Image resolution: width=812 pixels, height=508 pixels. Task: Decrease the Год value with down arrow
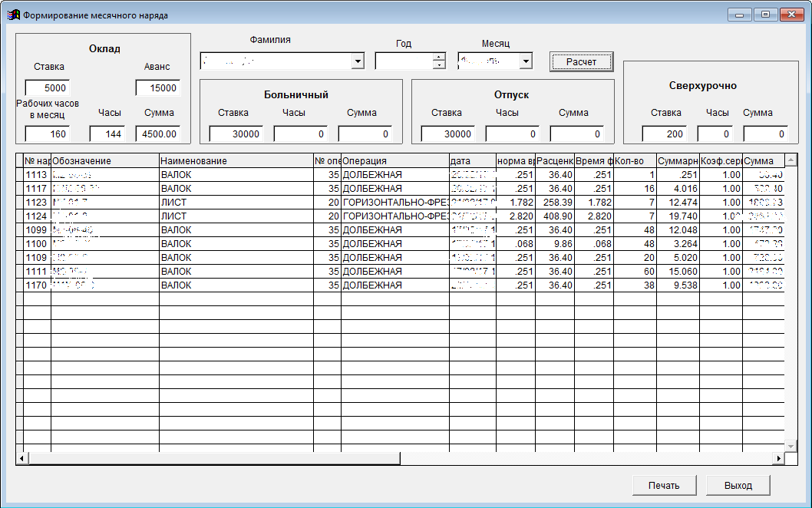click(x=438, y=65)
